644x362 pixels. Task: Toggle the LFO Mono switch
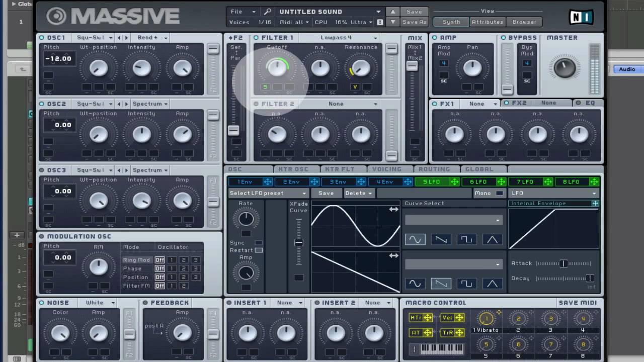[x=499, y=193]
